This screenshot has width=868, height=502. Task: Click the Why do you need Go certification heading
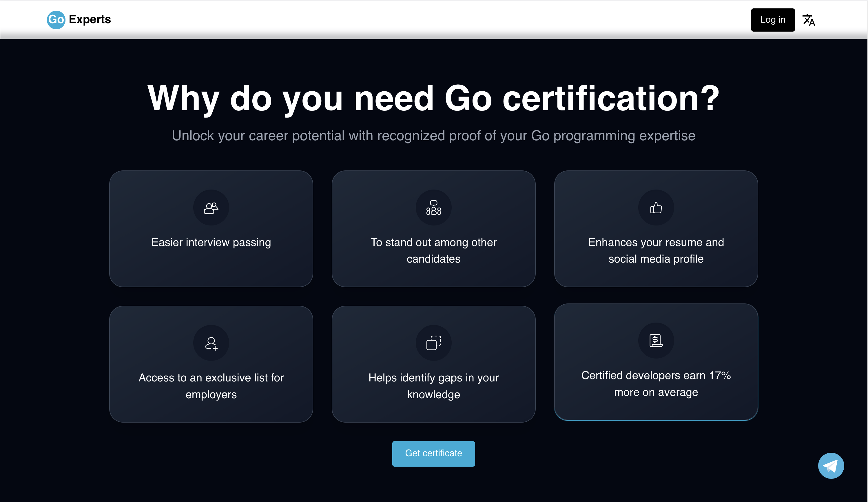(433, 99)
